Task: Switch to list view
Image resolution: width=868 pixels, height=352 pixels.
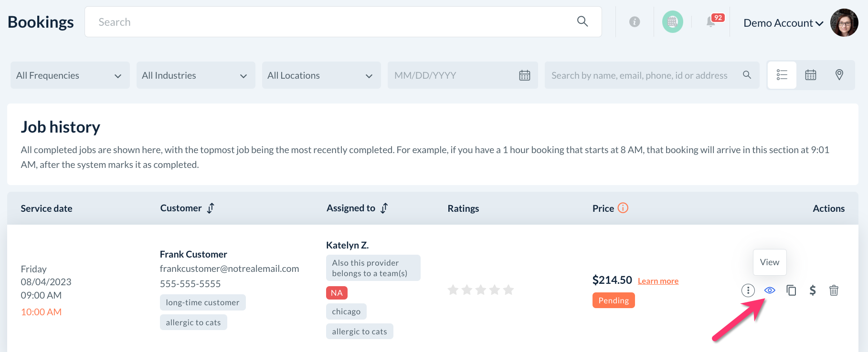Action: 782,75
